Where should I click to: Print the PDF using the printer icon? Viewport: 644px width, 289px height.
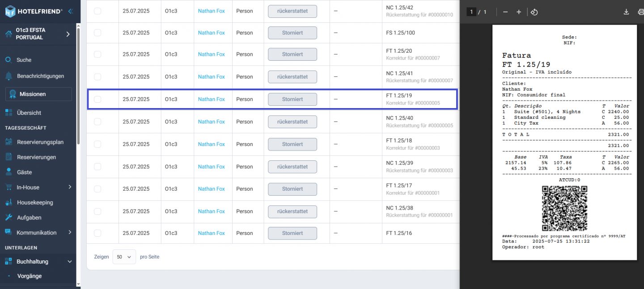pyautogui.click(x=640, y=12)
